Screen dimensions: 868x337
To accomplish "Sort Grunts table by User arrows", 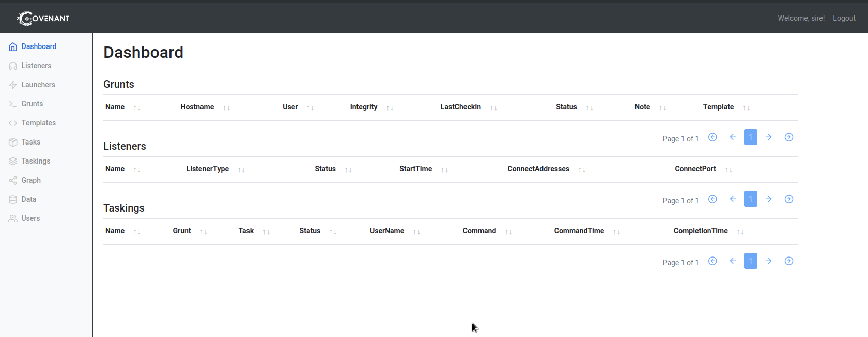I will click(x=310, y=108).
